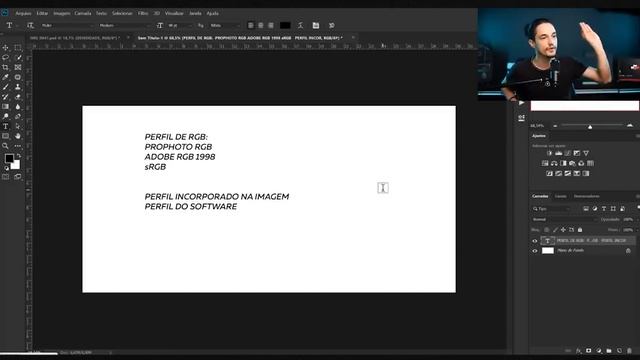
Task: Select the Blur tool
Action: coord(18,107)
